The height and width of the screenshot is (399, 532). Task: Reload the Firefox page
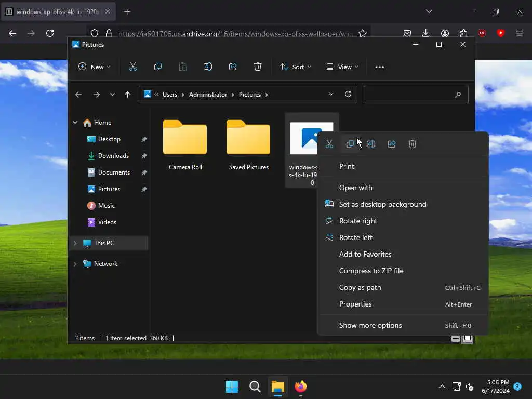point(50,33)
